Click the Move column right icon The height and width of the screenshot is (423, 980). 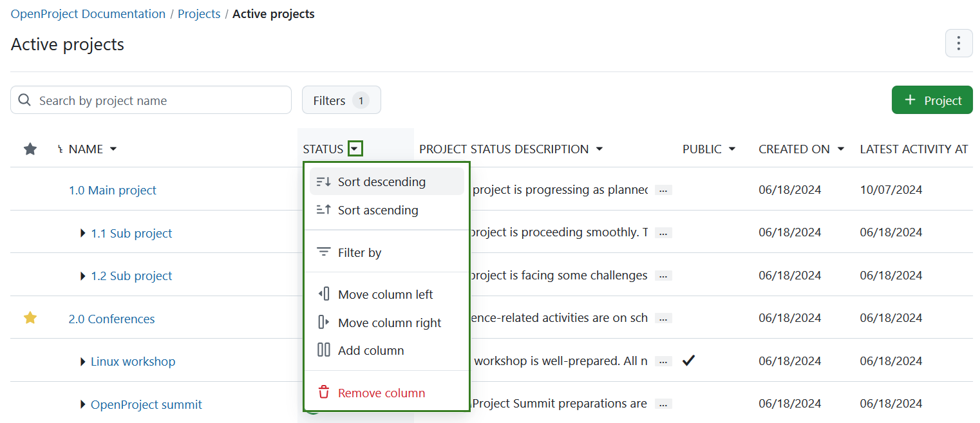[x=324, y=323]
